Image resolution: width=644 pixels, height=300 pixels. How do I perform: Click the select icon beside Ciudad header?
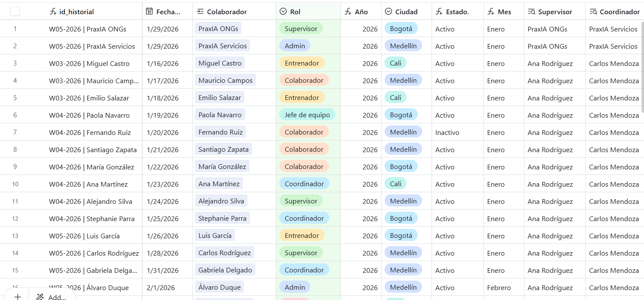[388, 12]
